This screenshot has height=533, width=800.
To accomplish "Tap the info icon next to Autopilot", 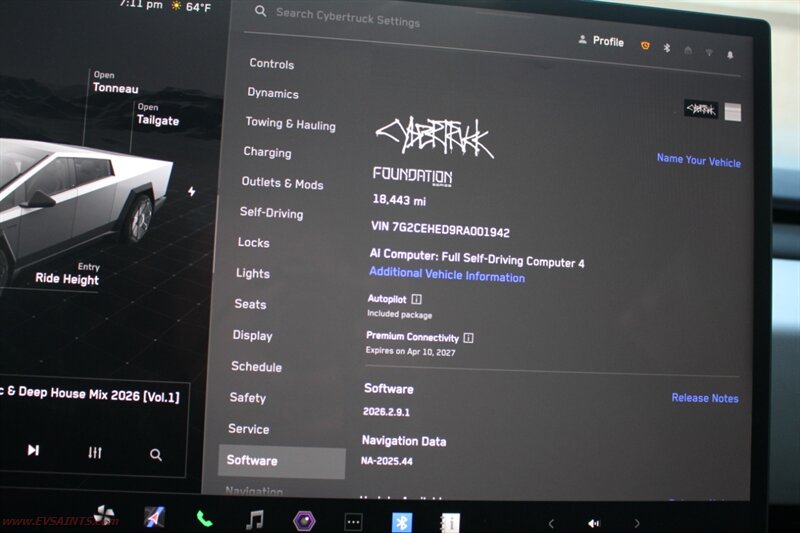I will tap(416, 299).
